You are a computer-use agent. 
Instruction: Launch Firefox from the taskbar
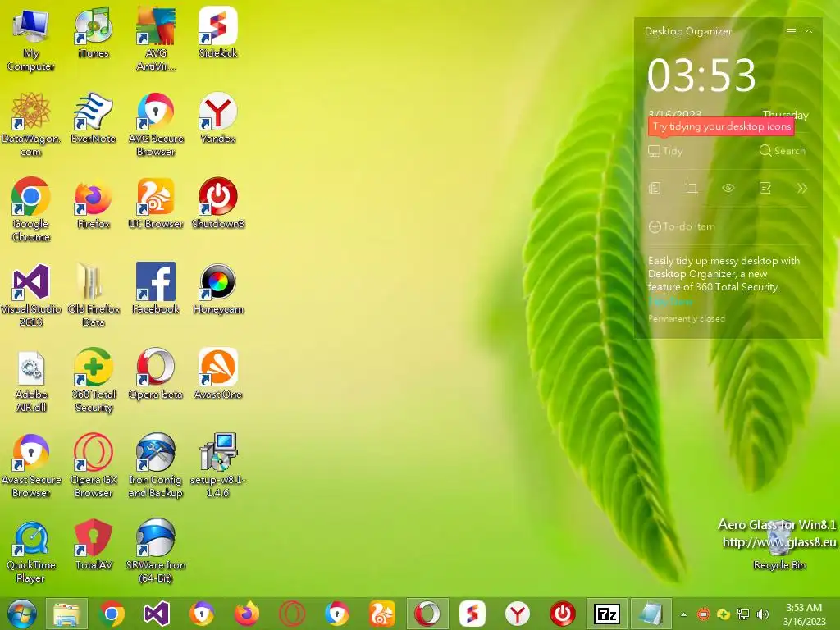[x=246, y=614]
